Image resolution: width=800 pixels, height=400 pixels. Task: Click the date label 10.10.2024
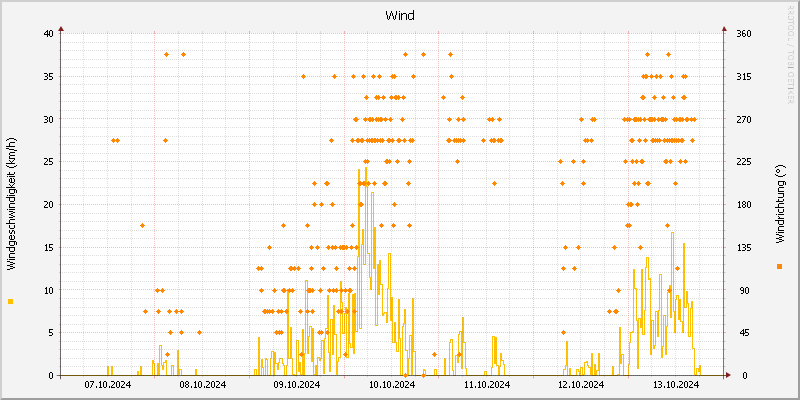click(x=391, y=385)
